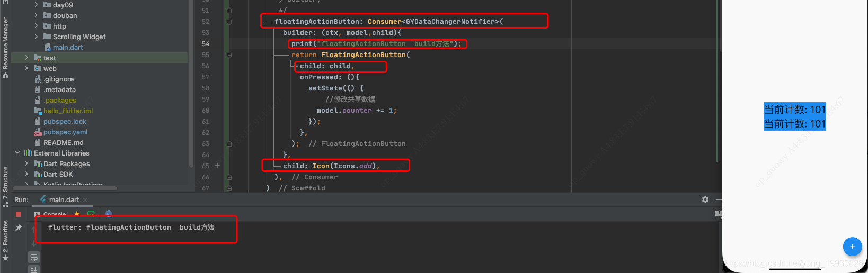868x273 pixels.
Task: Click the 'setState(() {' code line
Action: (x=336, y=88)
